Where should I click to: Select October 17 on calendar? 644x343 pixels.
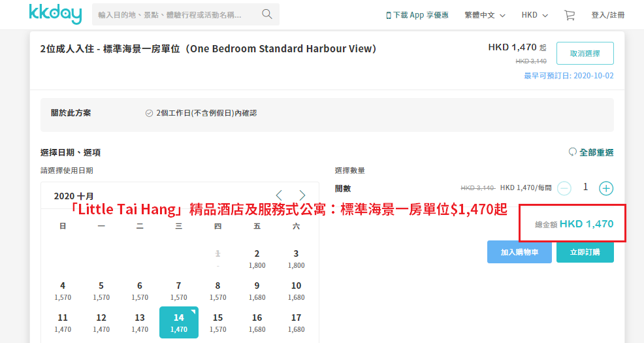[x=296, y=323]
